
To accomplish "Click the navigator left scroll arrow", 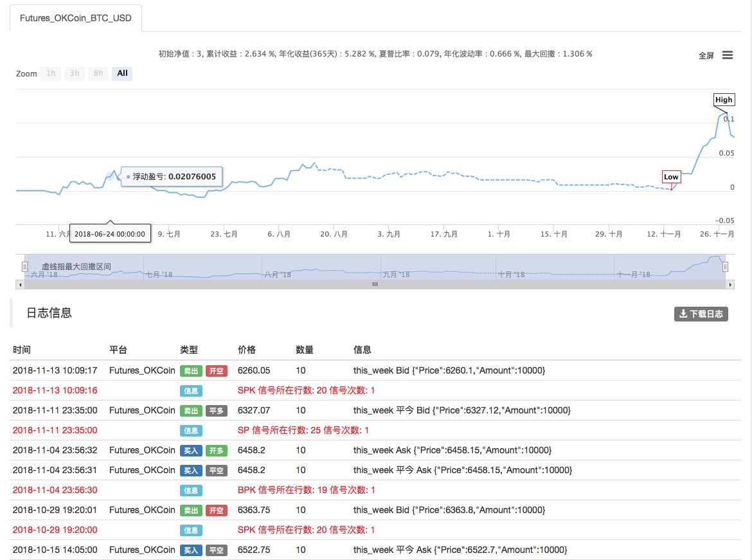I will point(19,284).
